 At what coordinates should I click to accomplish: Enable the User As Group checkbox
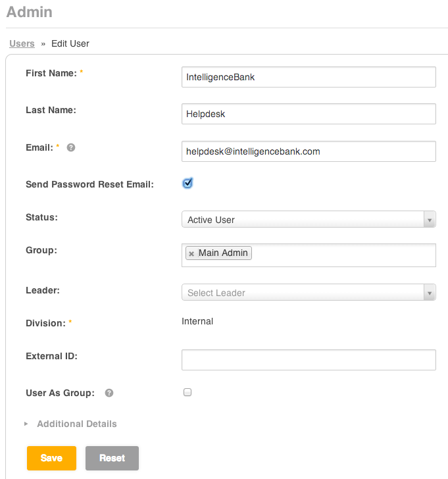tap(187, 392)
